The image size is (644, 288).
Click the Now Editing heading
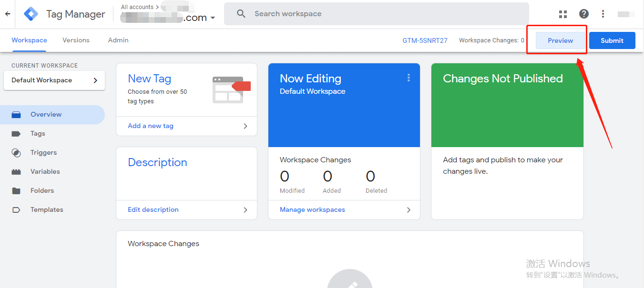click(x=310, y=79)
